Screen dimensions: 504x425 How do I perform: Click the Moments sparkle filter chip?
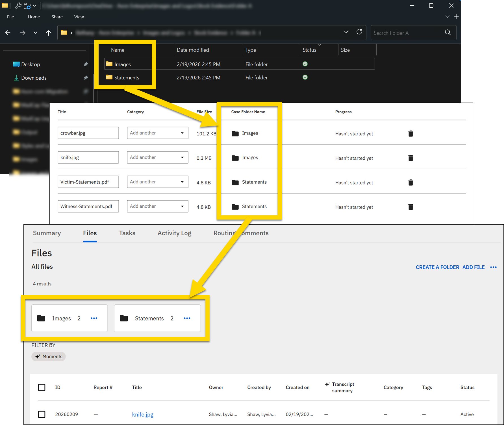(x=48, y=356)
